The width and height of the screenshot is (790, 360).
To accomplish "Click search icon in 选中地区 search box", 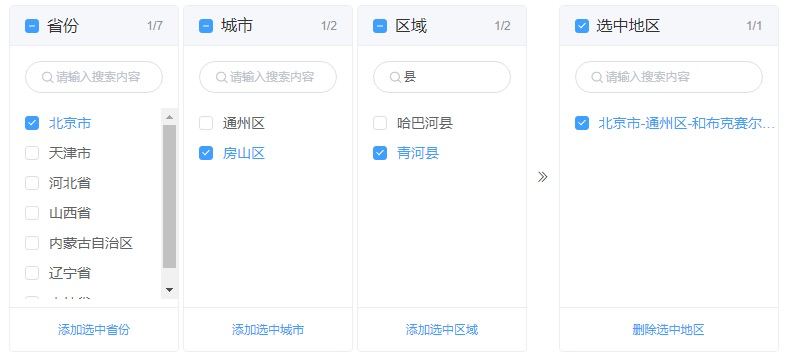I will (597, 77).
